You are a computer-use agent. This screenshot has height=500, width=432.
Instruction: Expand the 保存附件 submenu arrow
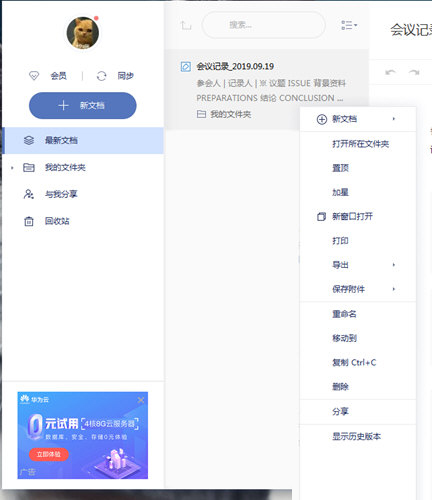coord(394,289)
